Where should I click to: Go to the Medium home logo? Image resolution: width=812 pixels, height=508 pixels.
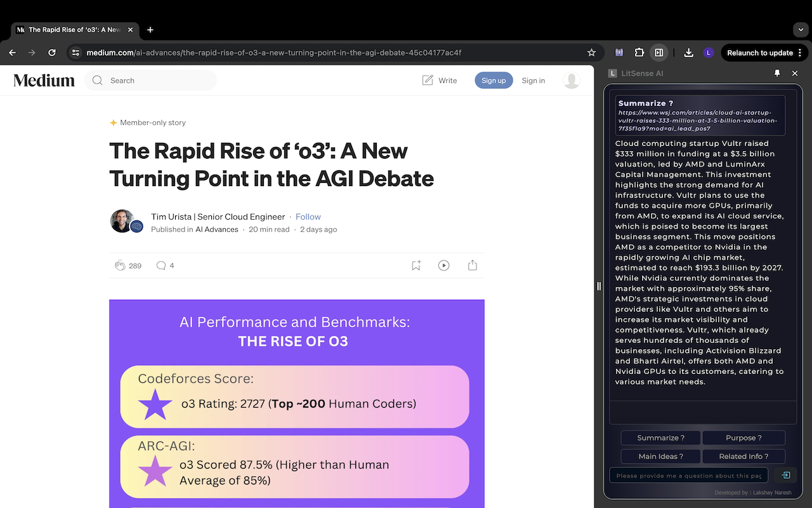click(44, 80)
